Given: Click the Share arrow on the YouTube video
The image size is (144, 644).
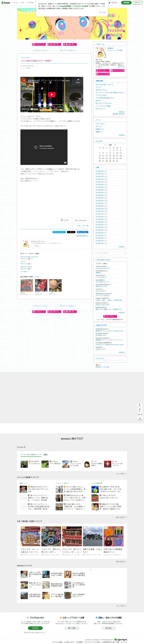Looking at the screenshot, I should [78, 81].
